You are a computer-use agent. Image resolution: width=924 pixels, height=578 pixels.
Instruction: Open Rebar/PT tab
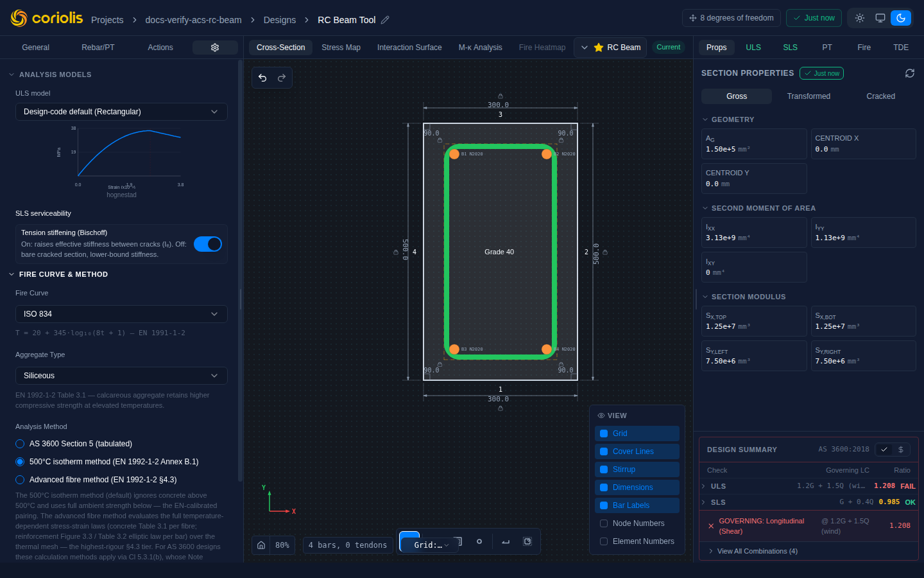(x=98, y=48)
